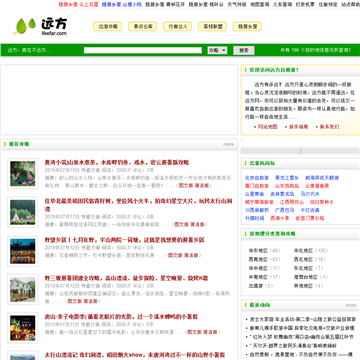Open the 升旗时间 tag link
Image resolution: width=360 pixels, height=360 pixels.
coord(255,218)
